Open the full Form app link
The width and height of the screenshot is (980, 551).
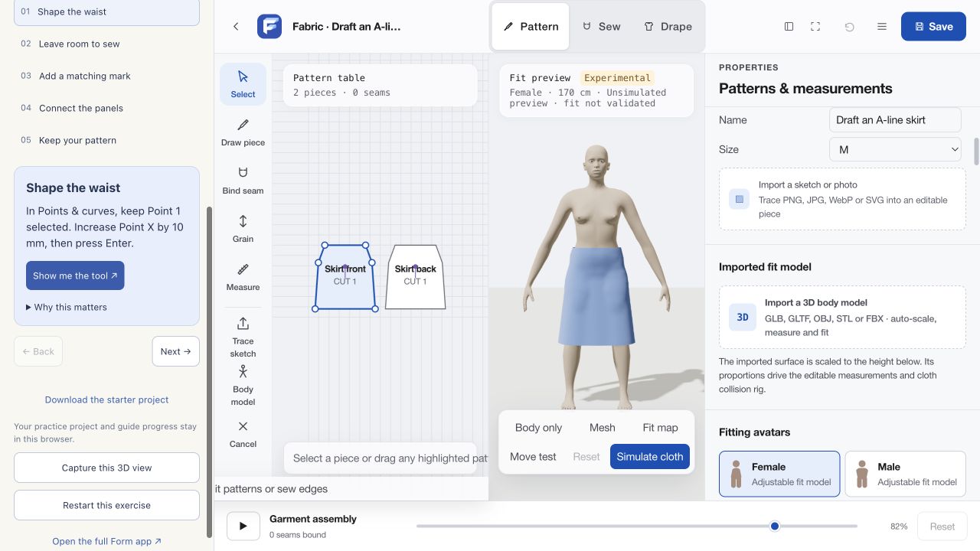click(106, 541)
